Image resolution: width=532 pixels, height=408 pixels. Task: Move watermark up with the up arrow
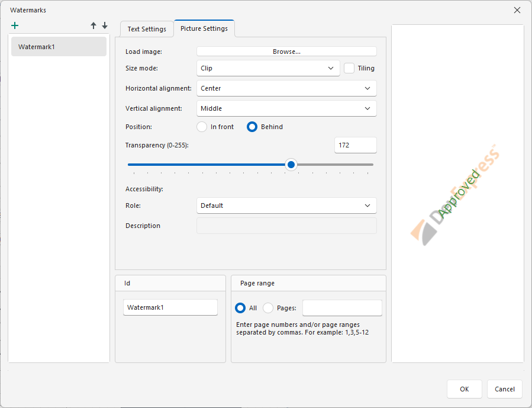pos(93,26)
